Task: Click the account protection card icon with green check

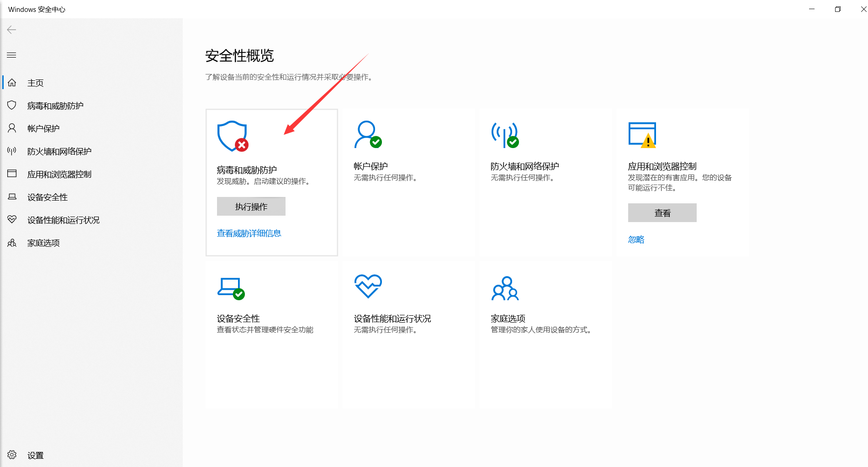Action: [368, 134]
